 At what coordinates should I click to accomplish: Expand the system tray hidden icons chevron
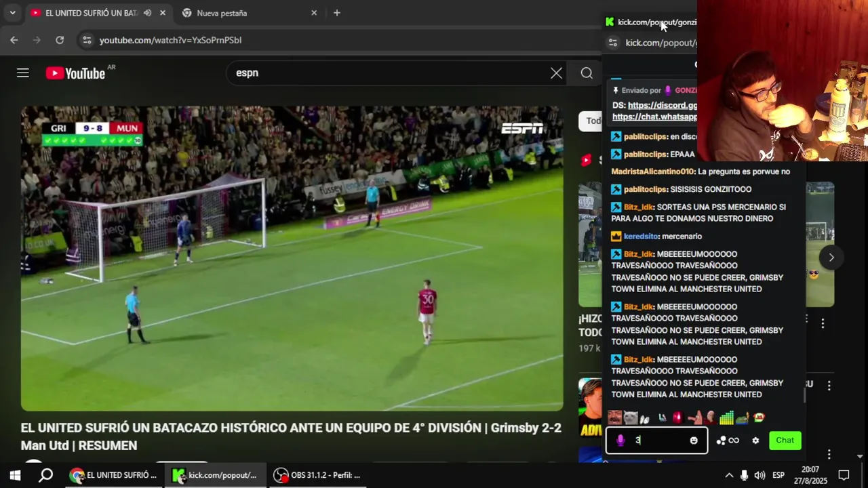pos(729,475)
